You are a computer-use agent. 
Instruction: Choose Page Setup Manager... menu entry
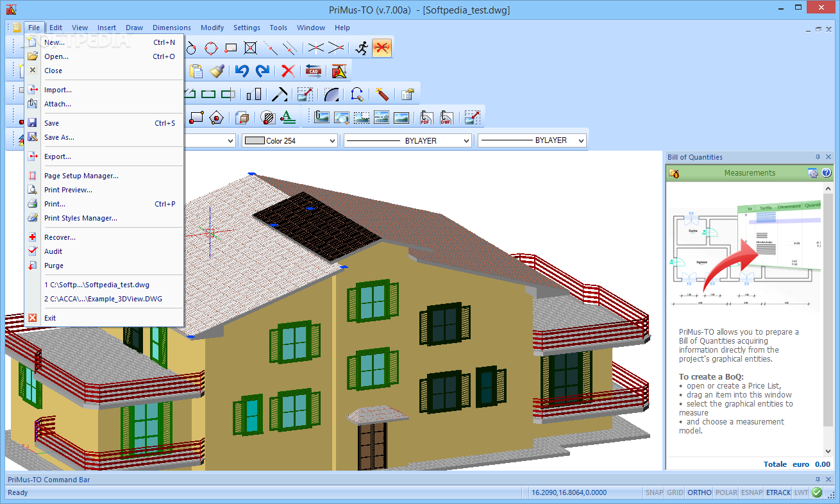click(105, 176)
